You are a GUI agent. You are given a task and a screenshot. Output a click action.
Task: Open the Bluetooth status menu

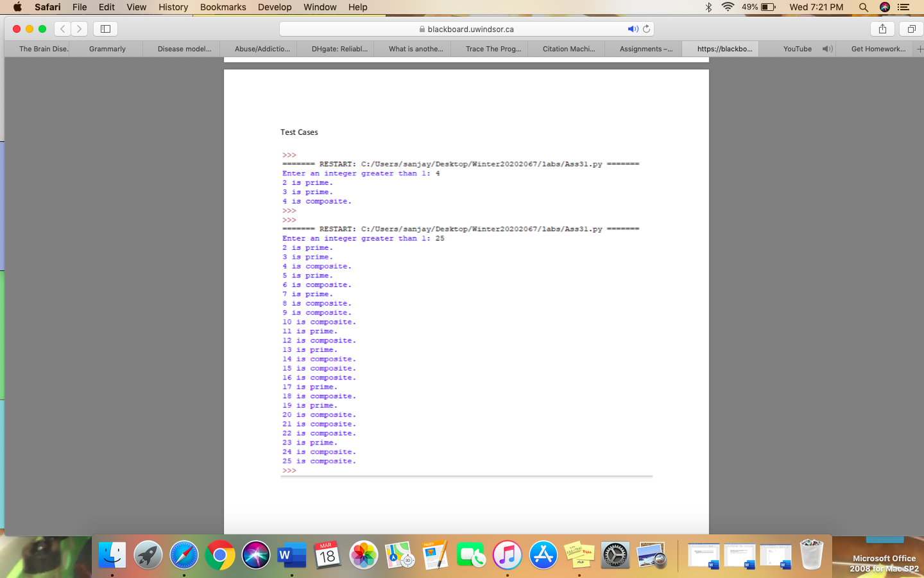click(708, 7)
